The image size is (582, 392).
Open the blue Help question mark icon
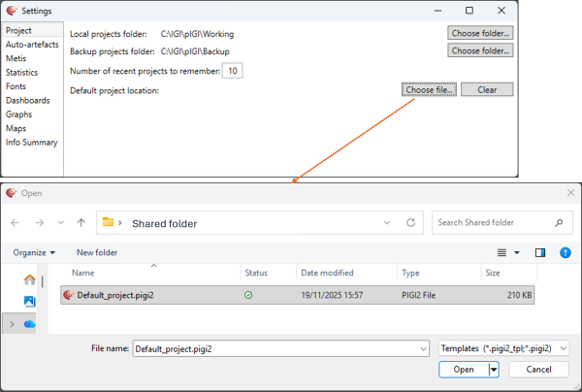click(x=565, y=253)
